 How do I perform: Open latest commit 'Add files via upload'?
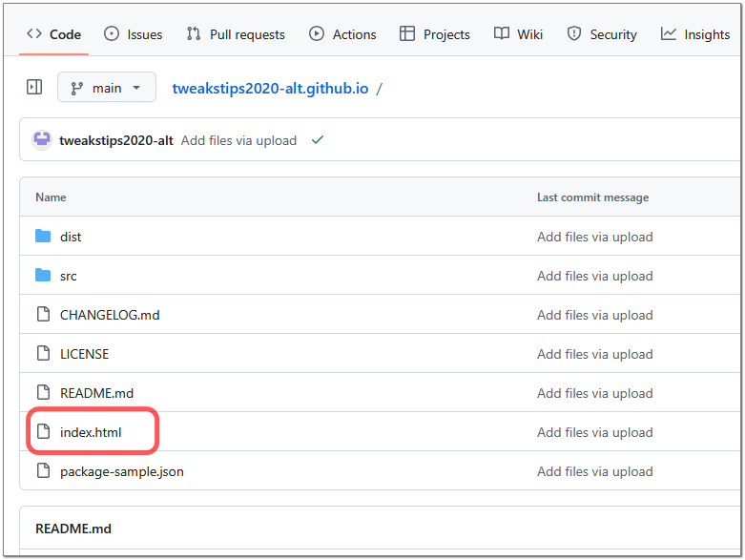click(x=238, y=140)
